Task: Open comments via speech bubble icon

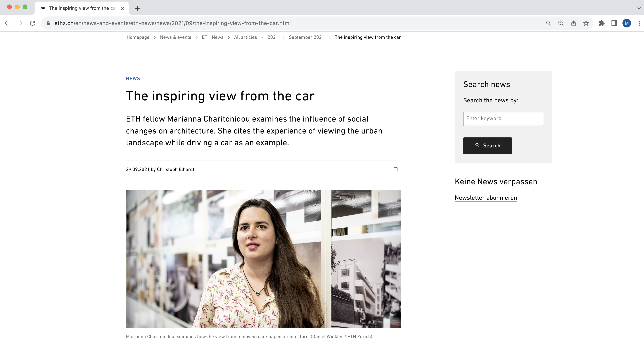Action: tap(395, 169)
